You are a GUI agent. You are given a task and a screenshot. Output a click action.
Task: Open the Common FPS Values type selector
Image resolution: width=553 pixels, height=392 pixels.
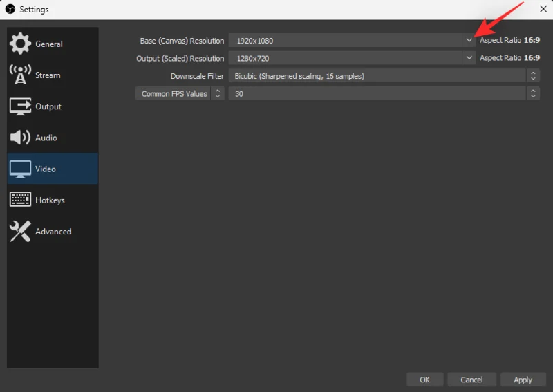coord(180,93)
